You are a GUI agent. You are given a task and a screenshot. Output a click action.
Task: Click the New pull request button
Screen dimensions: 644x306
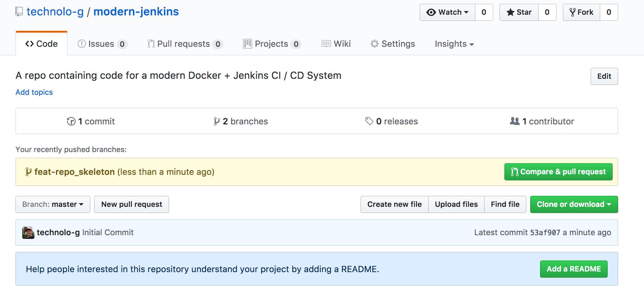tap(132, 204)
